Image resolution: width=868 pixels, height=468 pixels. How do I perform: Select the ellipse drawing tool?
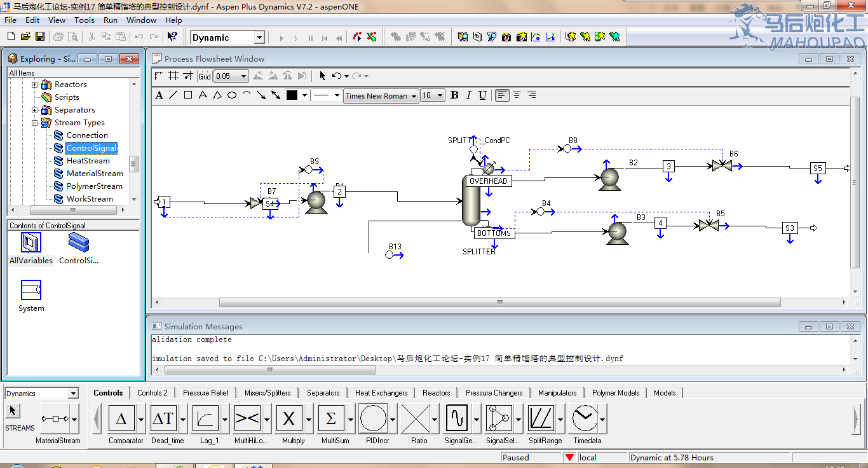tap(232, 95)
